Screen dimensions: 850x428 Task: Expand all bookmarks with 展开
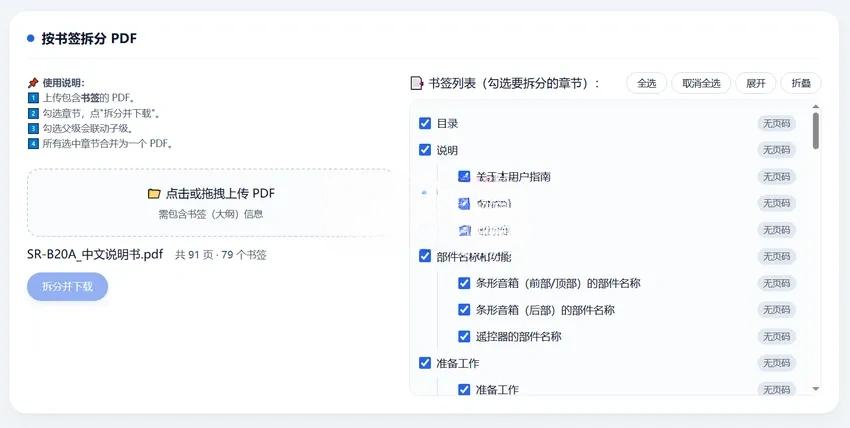[x=756, y=83]
